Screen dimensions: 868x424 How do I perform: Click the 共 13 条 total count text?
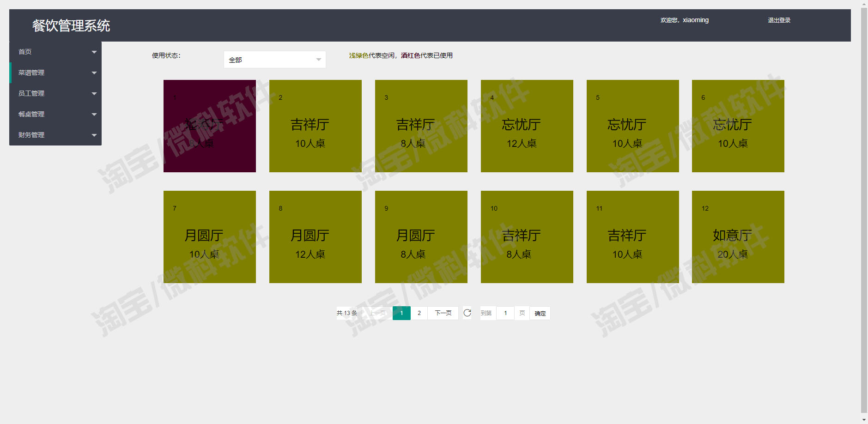tap(347, 313)
